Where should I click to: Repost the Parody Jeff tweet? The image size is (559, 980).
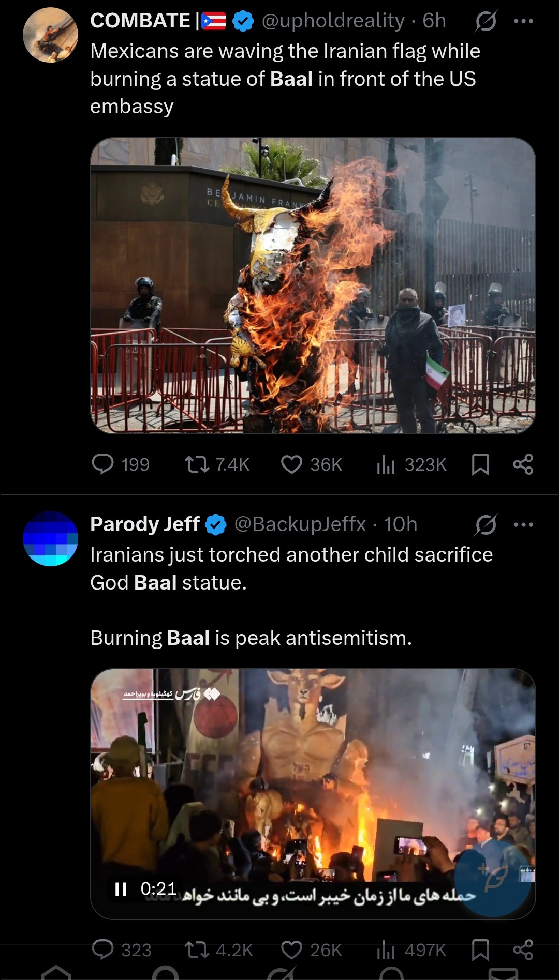click(x=218, y=950)
